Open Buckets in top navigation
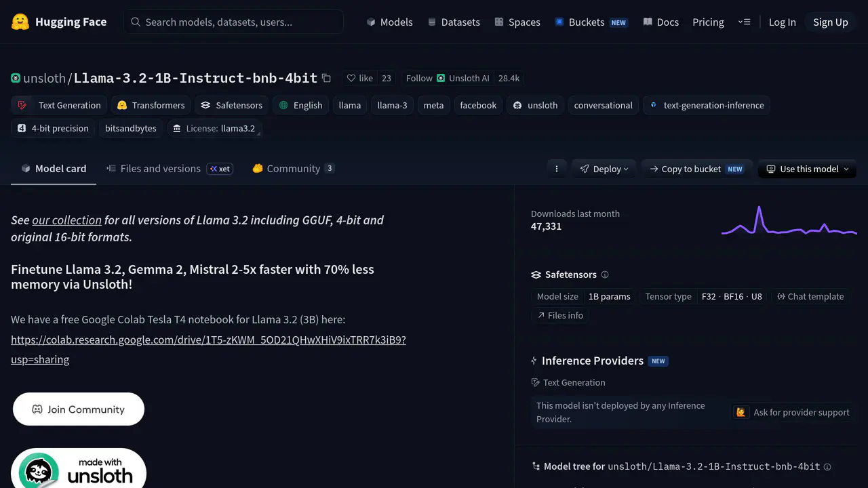Image resolution: width=868 pixels, height=488 pixels. click(591, 22)
